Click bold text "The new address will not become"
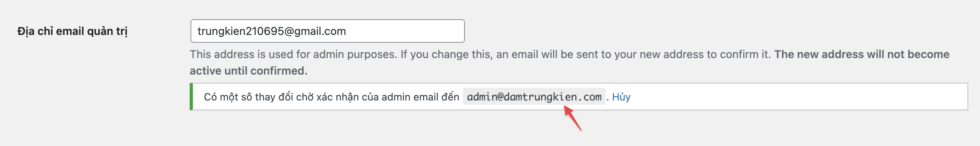The width and height of the screenshot is (980, 146). click(862, 54)
